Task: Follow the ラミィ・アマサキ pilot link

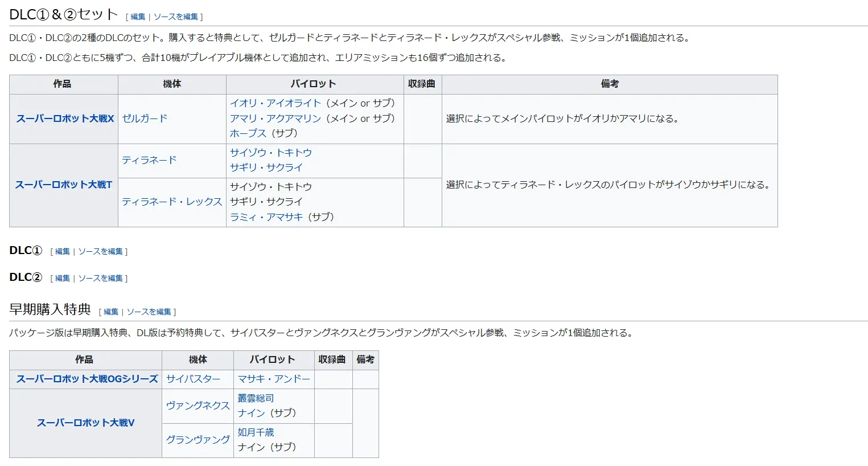Action: point(266,217)
